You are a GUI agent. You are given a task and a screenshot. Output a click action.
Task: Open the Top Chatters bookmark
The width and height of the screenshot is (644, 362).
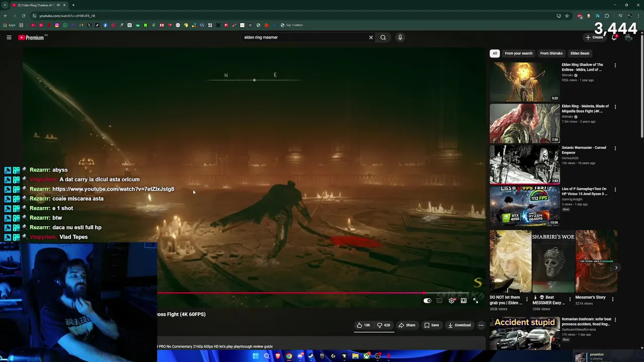[x=292, y=25]
